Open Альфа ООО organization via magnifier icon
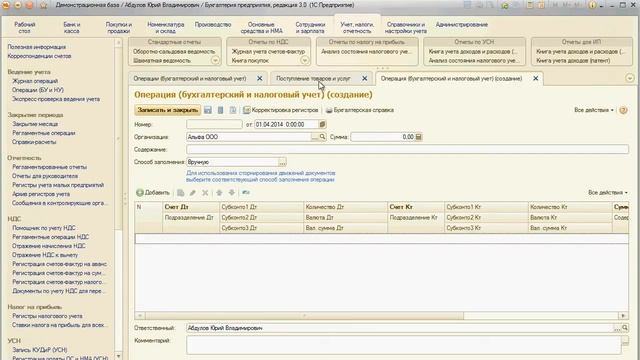The width and height of the screenshot is (640, 360). tap(322, 137)
